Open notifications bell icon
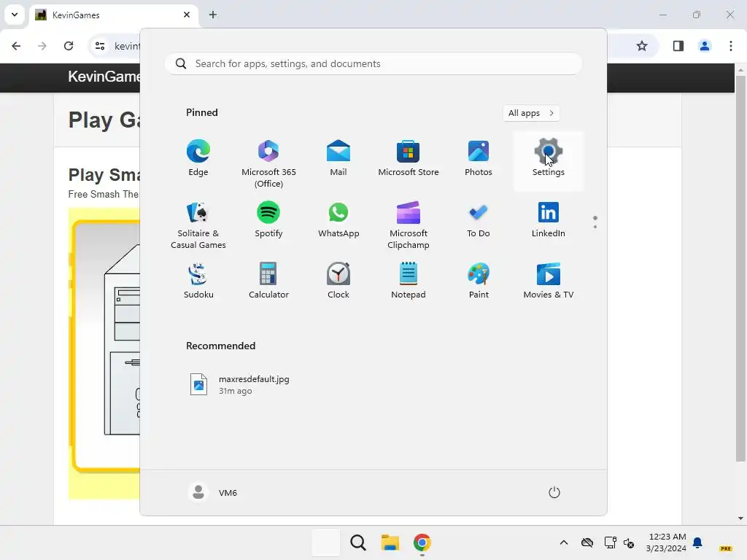Viewport: 747px width, 560px height. tap(698, 542)
